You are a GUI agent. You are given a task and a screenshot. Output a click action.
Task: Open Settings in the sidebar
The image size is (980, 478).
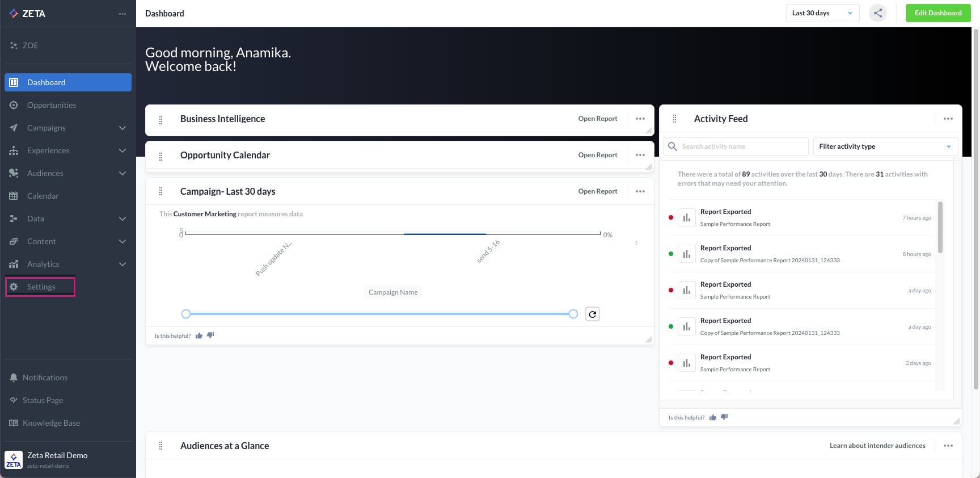click(41, 287)
